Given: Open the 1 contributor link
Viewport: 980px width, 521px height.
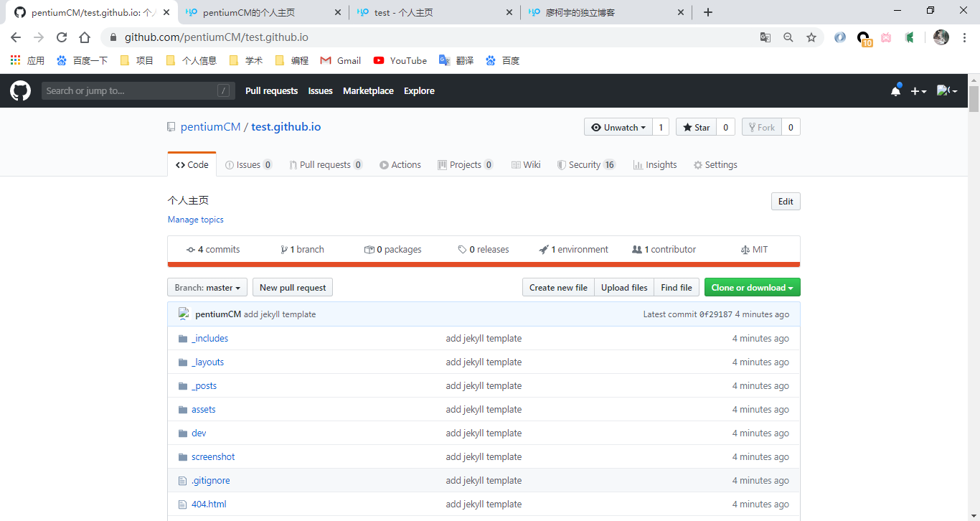Looking at the screenshot, I should (664, 250).
